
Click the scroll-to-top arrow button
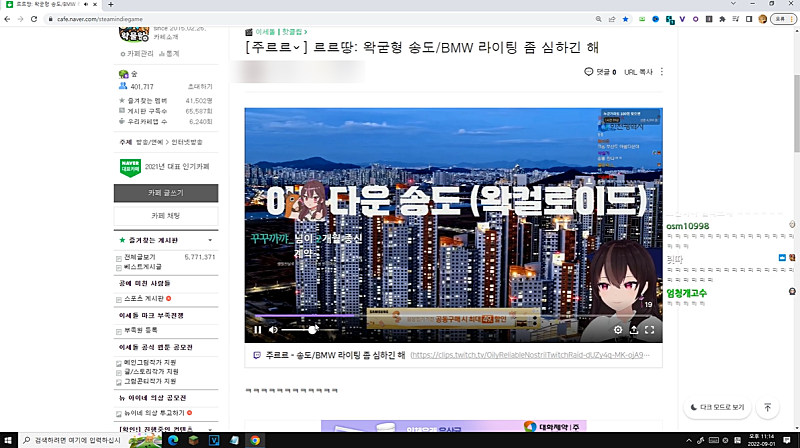point(767,407)
